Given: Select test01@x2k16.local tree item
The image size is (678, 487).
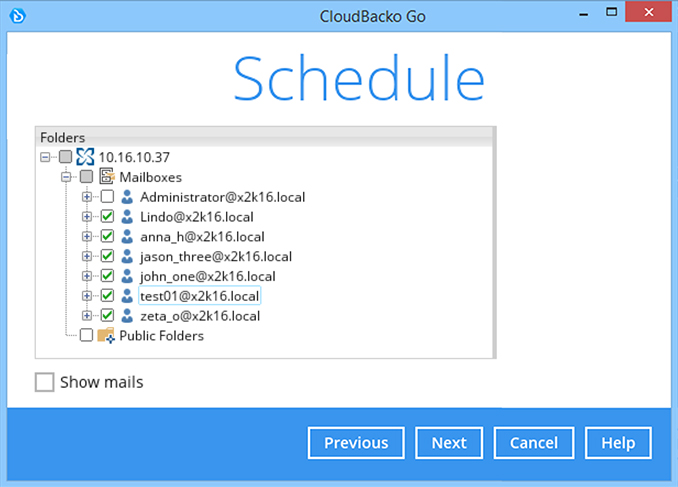Looking at the screenshot, I should coord(199,296).
